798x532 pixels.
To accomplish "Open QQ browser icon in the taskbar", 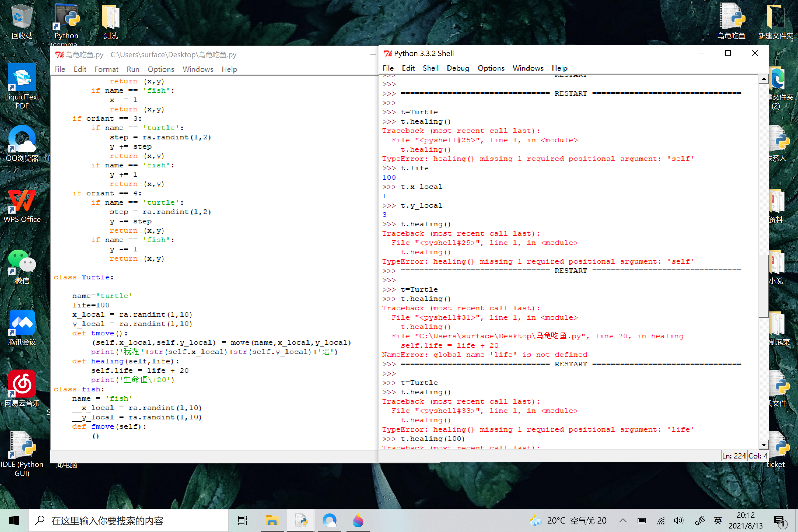I will 330,520.
